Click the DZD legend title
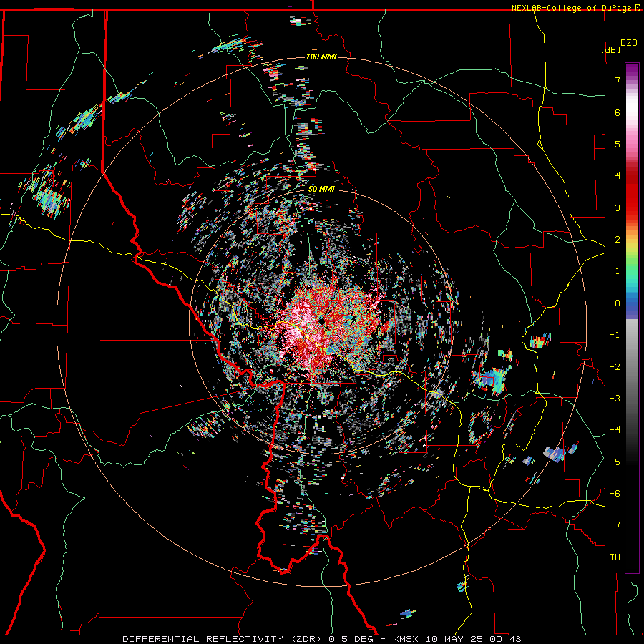 [629, 43]
